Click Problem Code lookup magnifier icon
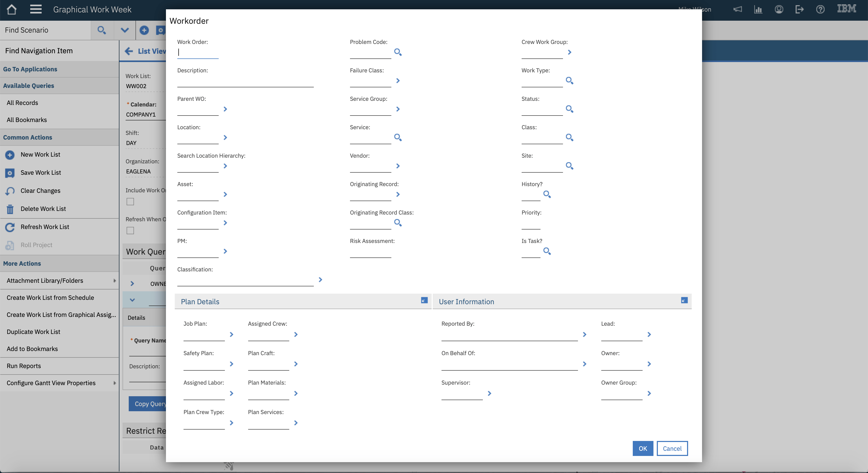This screenshot has width=868, height=473. 398,52
